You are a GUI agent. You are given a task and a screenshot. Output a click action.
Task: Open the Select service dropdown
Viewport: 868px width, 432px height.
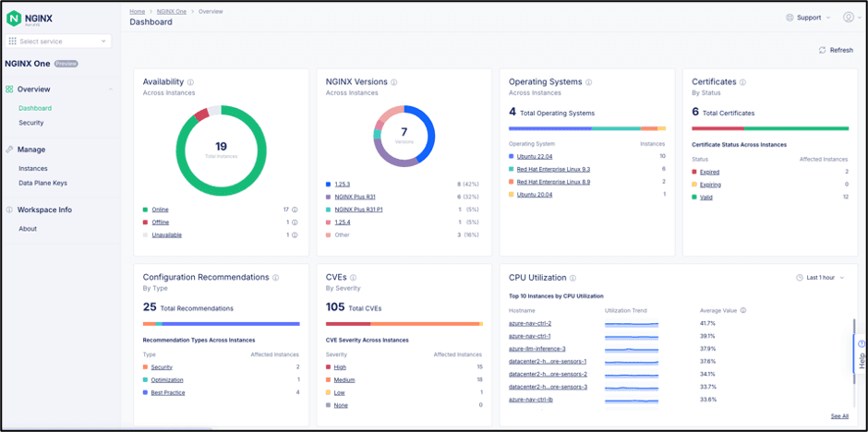click(x=59, y=42)
